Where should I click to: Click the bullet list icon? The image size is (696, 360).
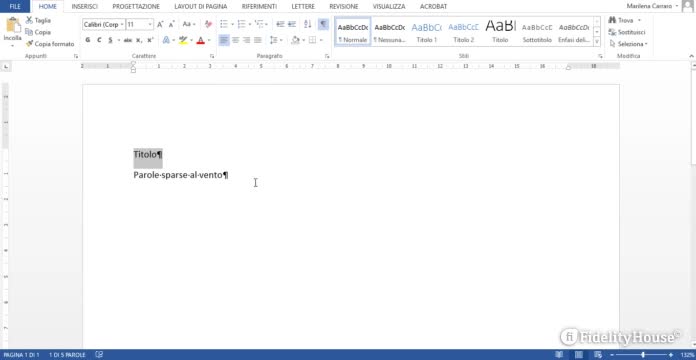click(224, 24)
